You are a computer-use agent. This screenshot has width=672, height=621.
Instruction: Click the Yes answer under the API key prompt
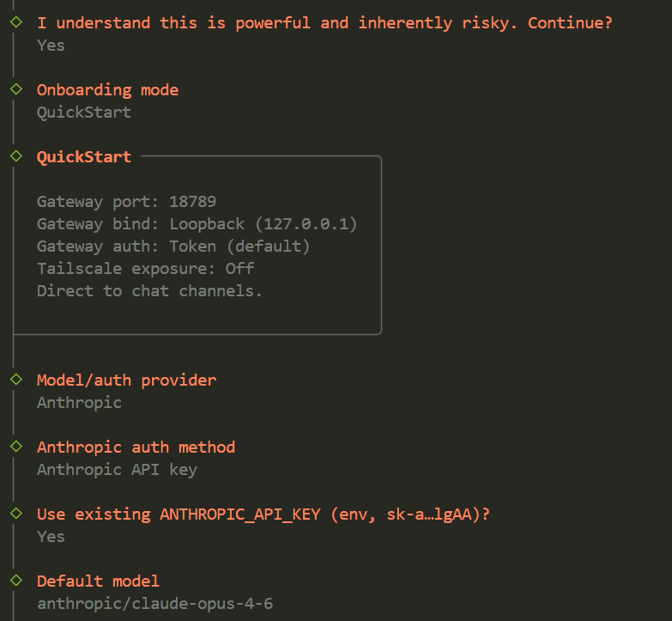51,537
